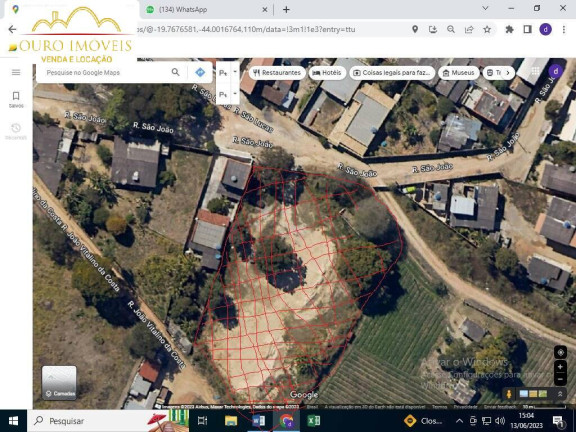
Task: Filter map by Hotéis chip
Action: [327, 73]
